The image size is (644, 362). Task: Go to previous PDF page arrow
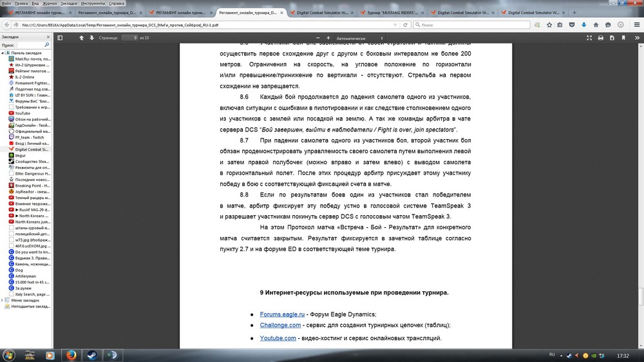(x=81, y=38)
